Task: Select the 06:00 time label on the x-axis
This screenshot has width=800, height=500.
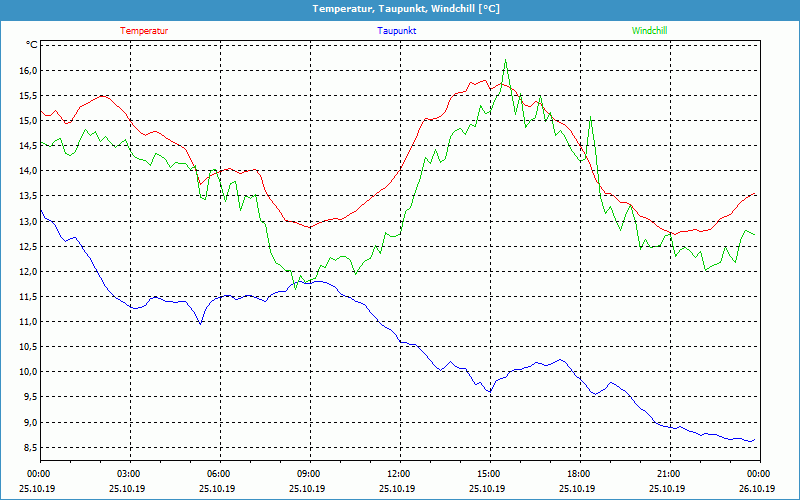Action: tap(219, 474)
